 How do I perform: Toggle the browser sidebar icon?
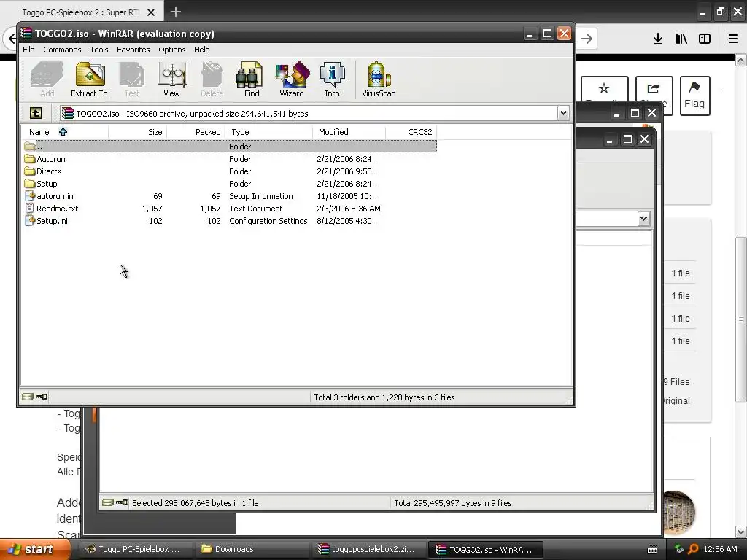click(x=705, y=39)
